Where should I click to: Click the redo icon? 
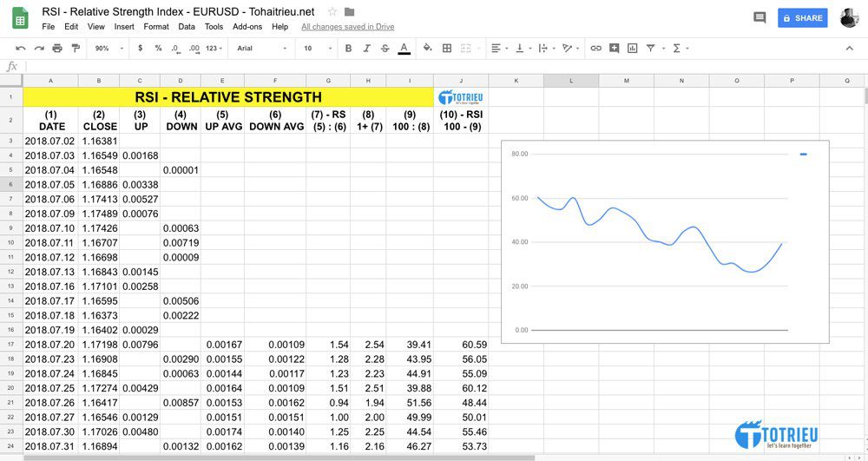pos(39,48)
